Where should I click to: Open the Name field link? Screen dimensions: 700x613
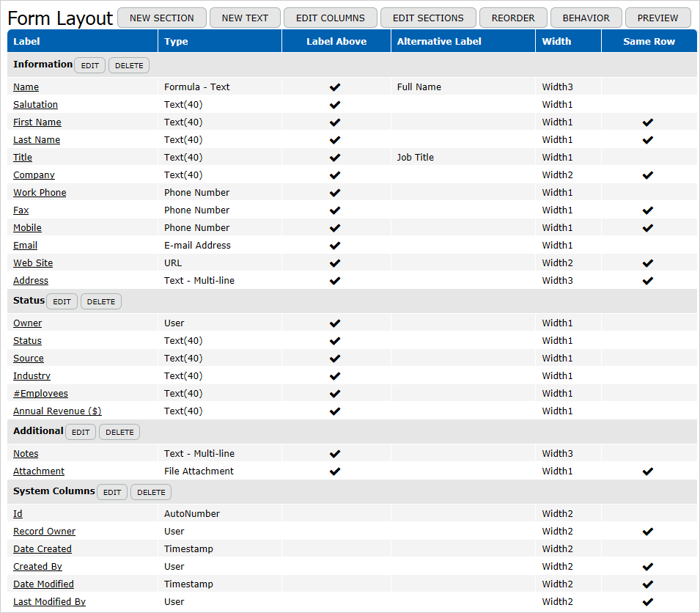click(26, 87)
